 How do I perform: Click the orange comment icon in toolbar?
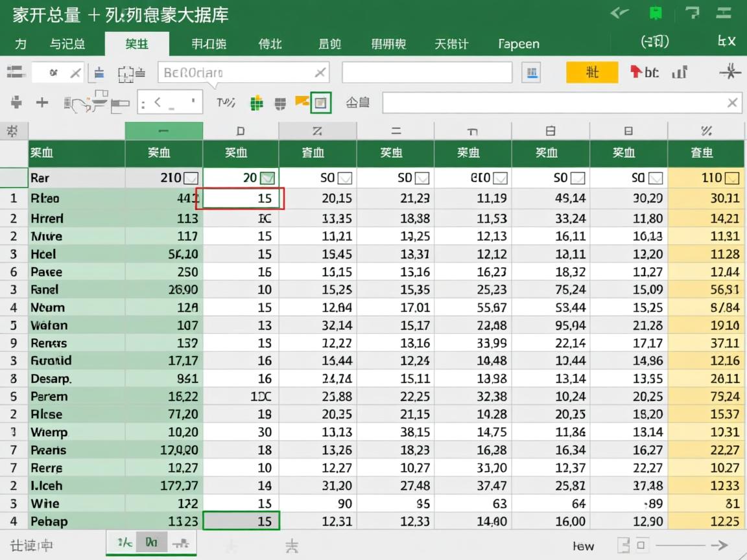click(x=301, y=102)
